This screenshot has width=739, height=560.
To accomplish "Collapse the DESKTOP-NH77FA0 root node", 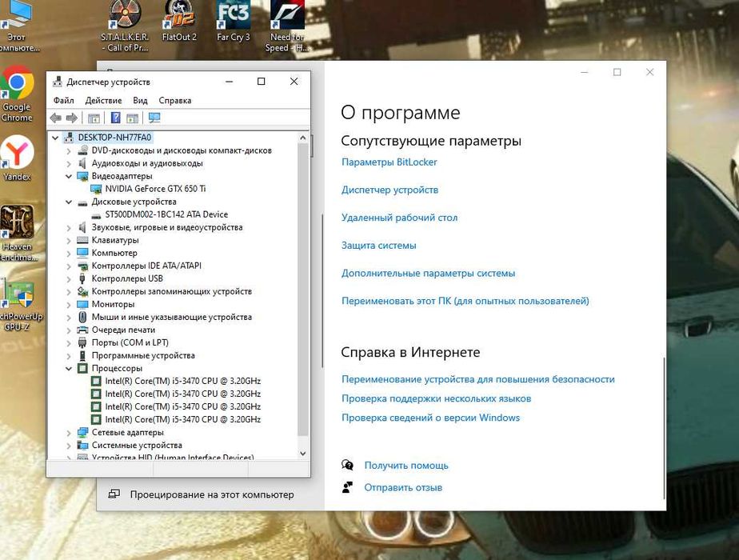I will click(55, 138).
